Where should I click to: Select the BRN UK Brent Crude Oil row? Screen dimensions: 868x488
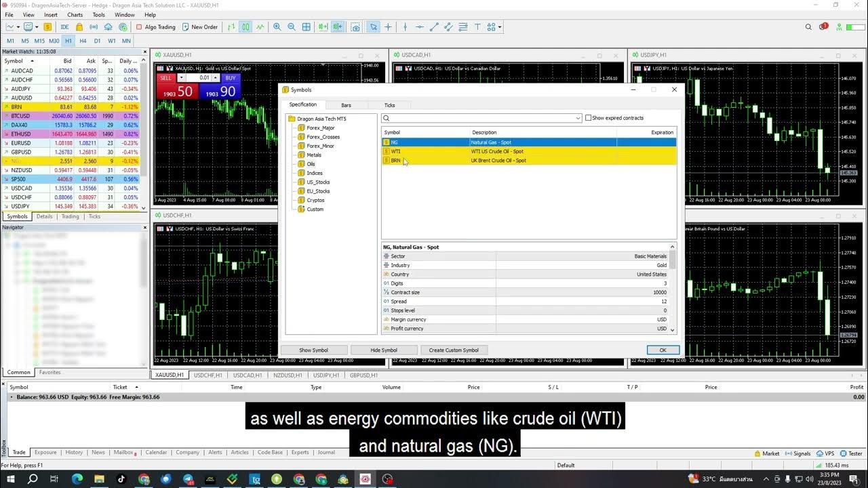[x=529, y=161]
